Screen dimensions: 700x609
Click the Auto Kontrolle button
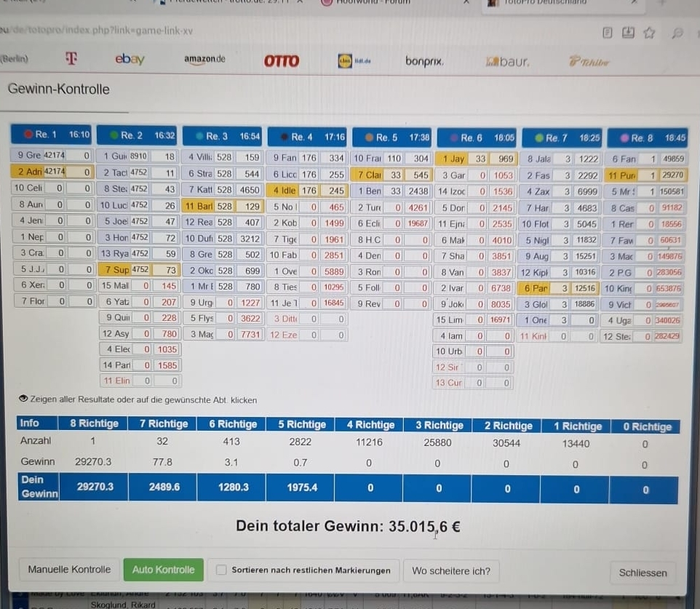coord(163,570)
